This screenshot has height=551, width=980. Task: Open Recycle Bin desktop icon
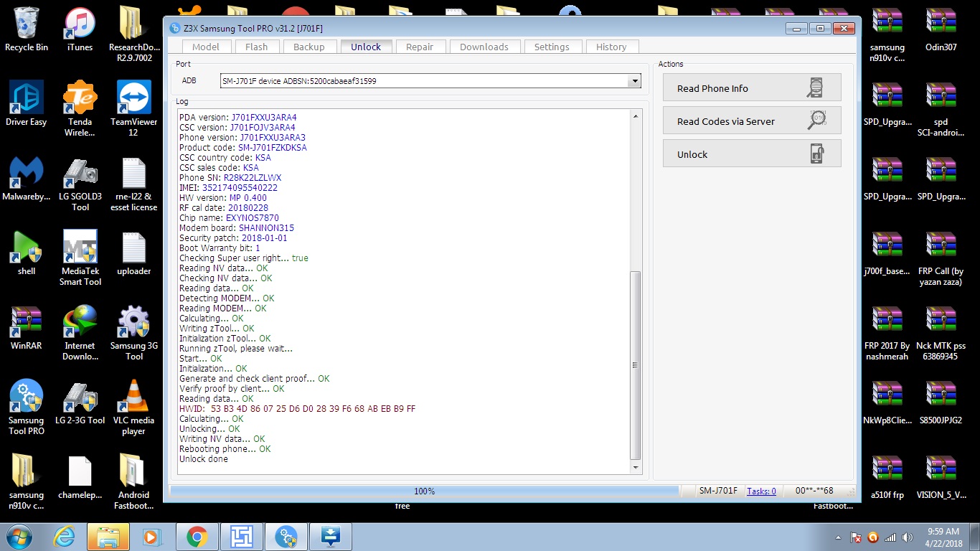click(x=27, y=29)
